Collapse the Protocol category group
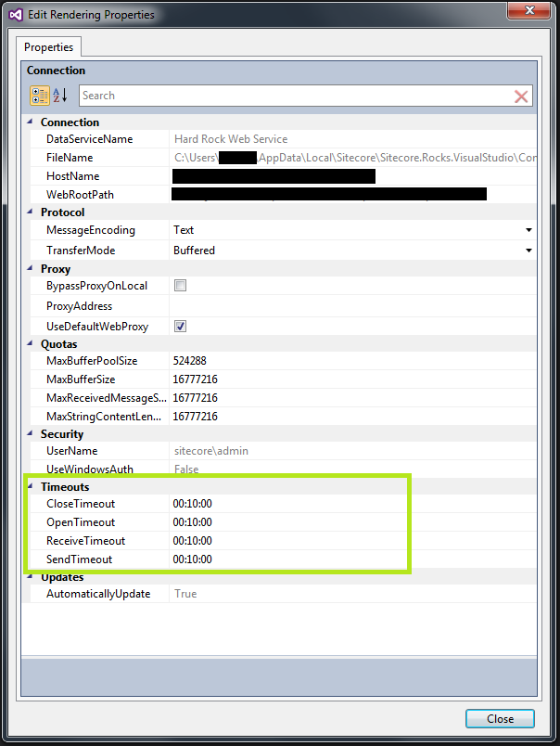 coord(30,212)
